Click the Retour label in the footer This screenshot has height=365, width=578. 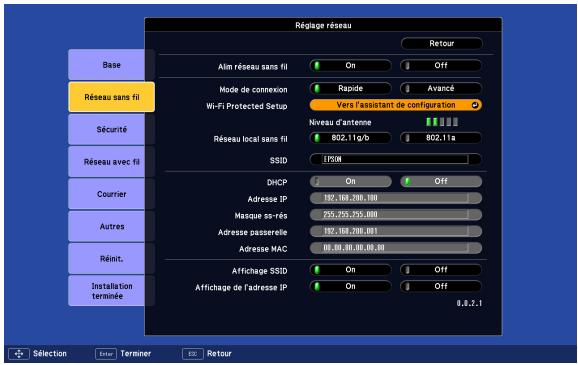pyautogui.click(x=219, y=354)
